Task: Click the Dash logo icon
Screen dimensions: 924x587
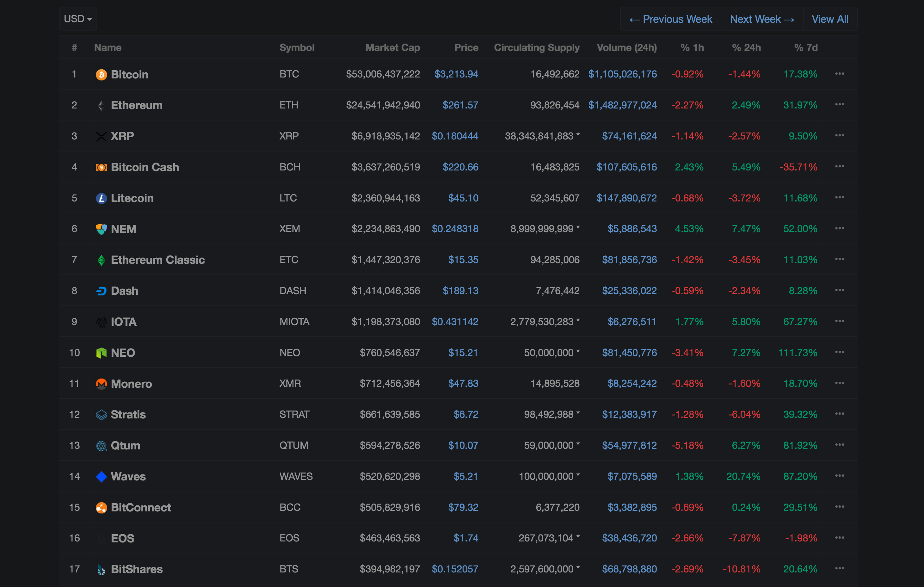Action: pos(101,291)
